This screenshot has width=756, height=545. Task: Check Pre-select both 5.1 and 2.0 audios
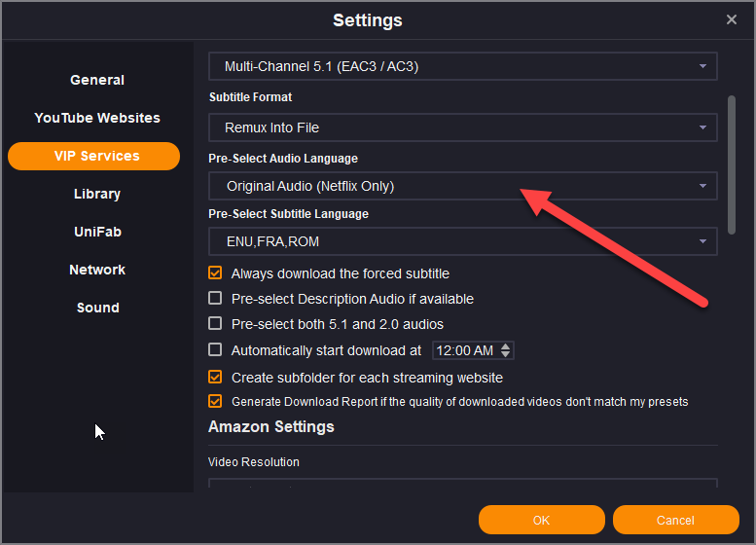216,324
